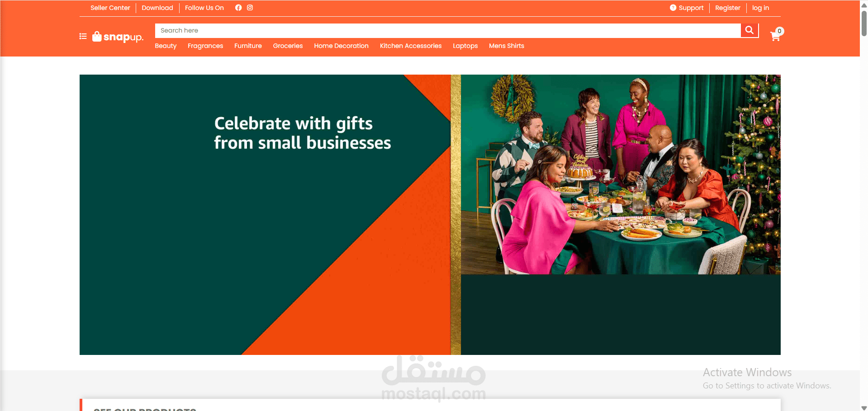Screen dimensions: 868x411
Task: Open the Seller Center link
Action: [110, 8]
